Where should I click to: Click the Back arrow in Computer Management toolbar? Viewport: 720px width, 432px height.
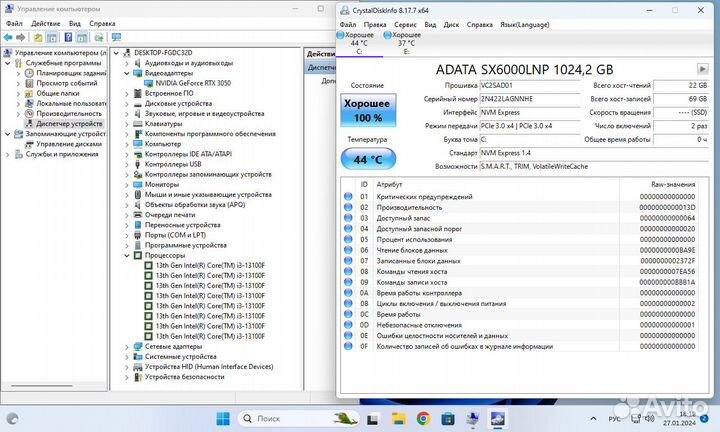pos(7,36)
